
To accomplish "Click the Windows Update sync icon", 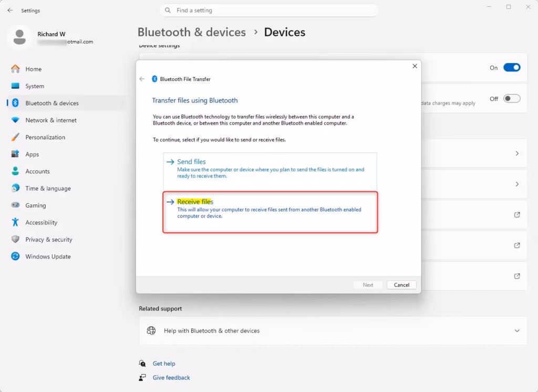I will (15, 256).
